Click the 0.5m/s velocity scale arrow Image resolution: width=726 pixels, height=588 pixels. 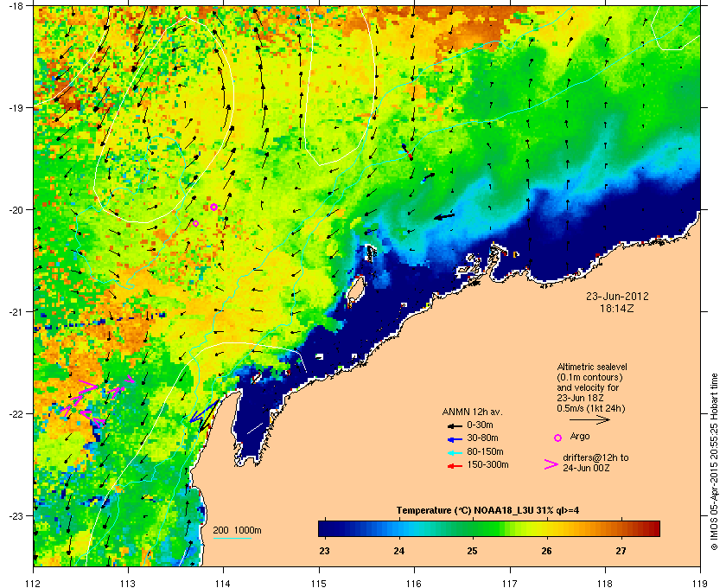coord(589,420)
